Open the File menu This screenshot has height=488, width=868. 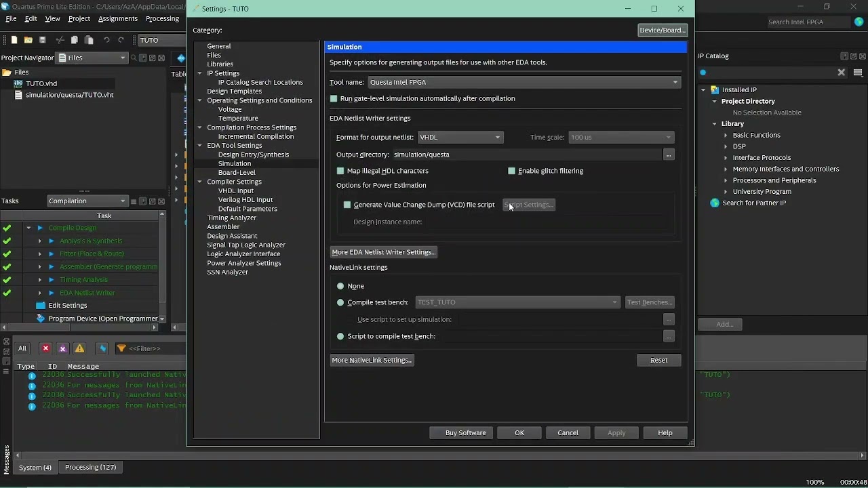tap(11, 18)
